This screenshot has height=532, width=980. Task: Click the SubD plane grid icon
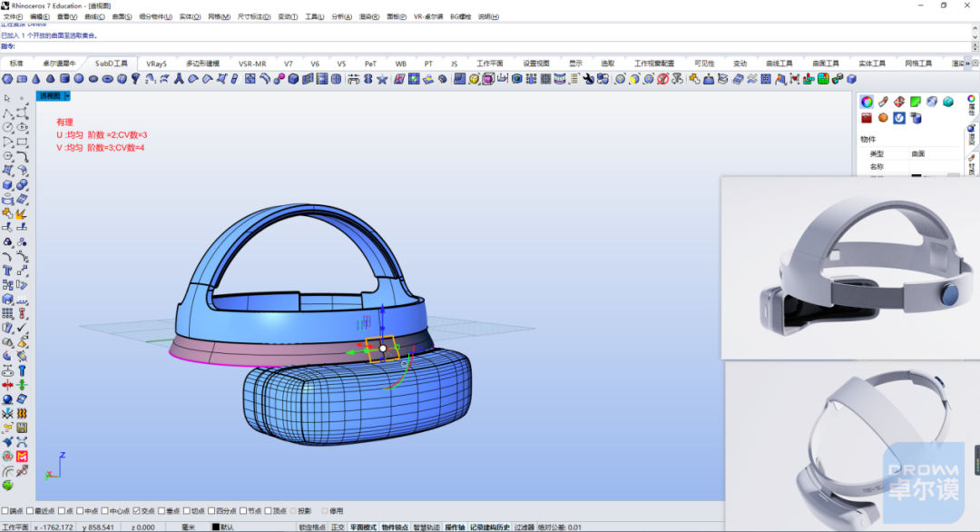(22, 79)
